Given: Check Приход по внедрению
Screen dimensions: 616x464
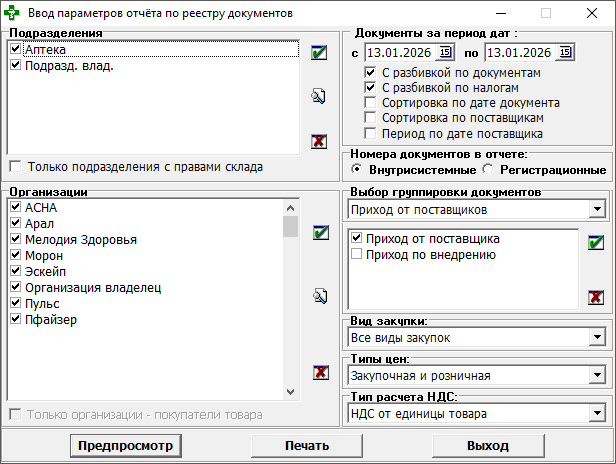Looking at the screenshot, I should point(356,254).
